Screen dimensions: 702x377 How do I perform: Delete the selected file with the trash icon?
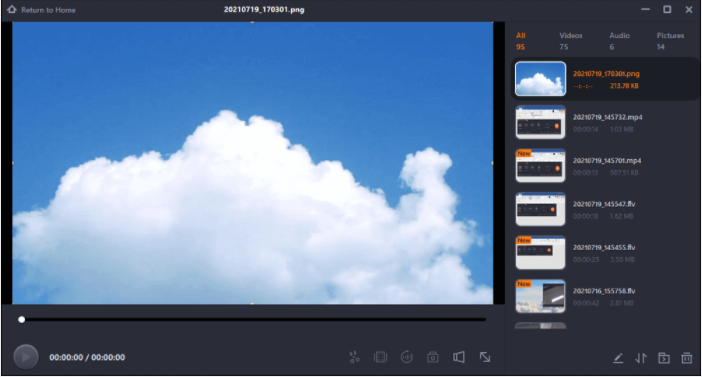tap(686, 358)
